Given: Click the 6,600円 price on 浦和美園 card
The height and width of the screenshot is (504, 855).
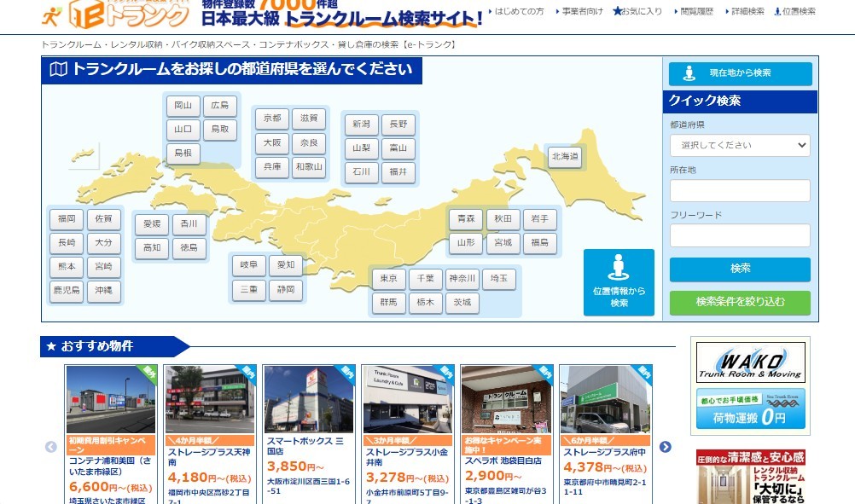Looking at the screenshot, I should (111, 487).
